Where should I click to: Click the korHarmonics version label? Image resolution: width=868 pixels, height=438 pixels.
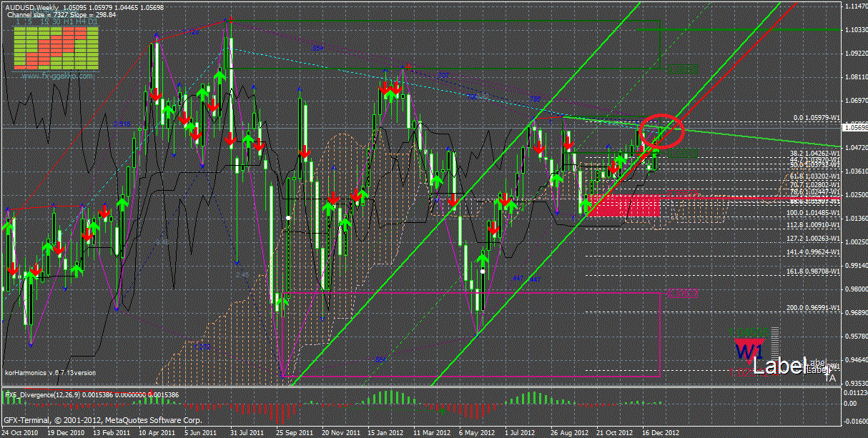[50, 372]
